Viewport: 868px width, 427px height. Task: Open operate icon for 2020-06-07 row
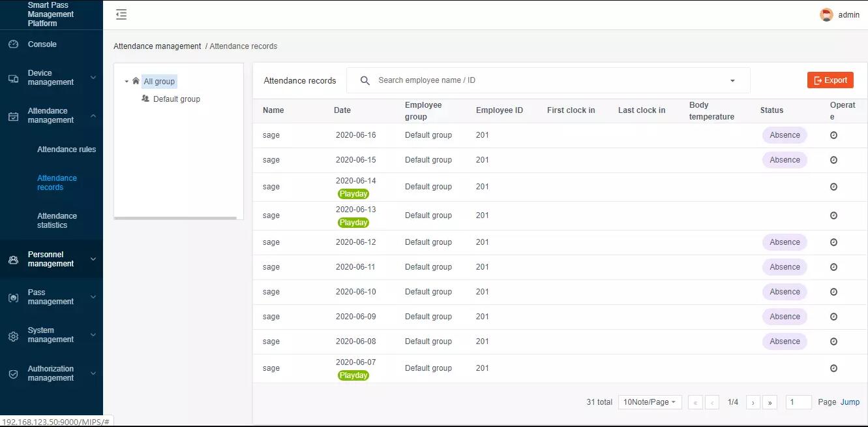tap(833, 368)
